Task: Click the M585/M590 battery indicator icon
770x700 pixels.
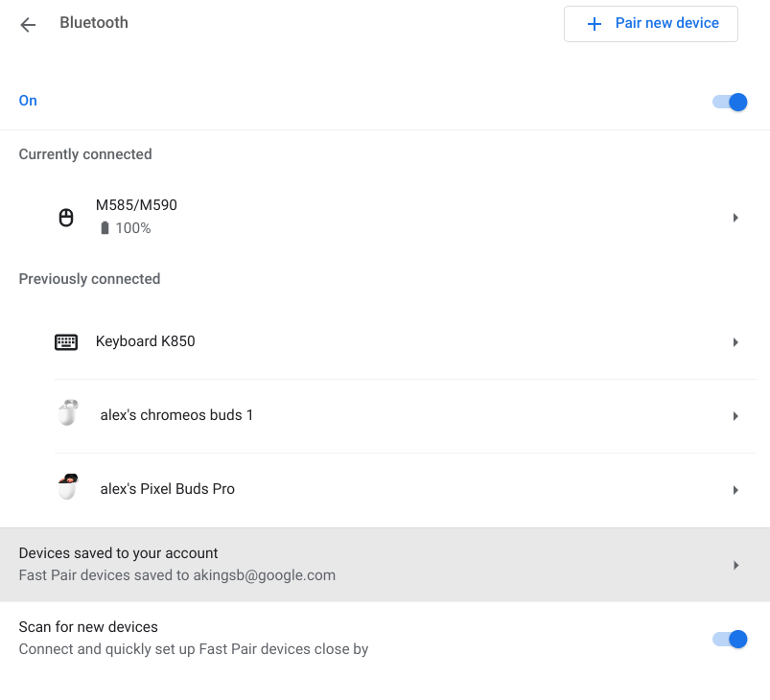Action: click(x=105, y=229)
